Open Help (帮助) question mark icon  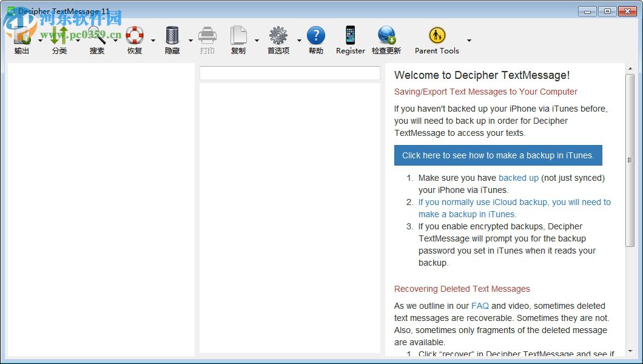coord(316,36)
